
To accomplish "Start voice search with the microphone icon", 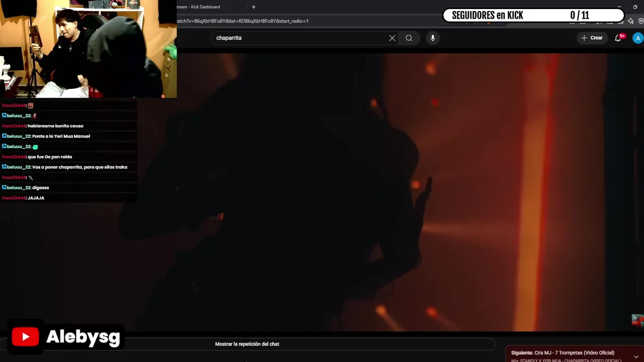I will [x=433, y=38].
